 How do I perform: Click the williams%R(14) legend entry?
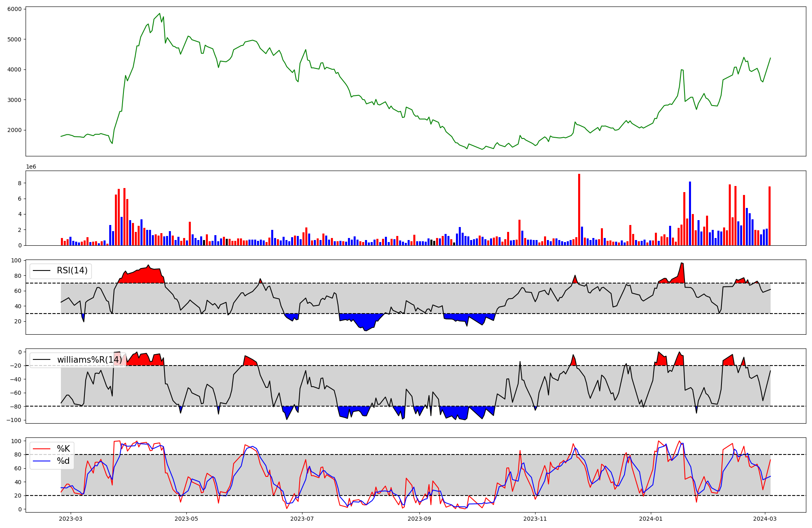coord(89,360)
